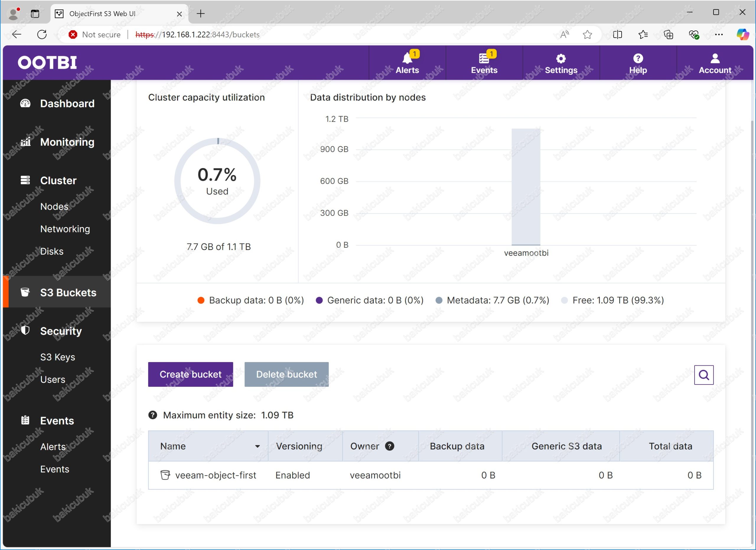The height and width of the screenshot is (550, 756).
Task: Click the browser Back arrow
Action: [x=16, y=34]
